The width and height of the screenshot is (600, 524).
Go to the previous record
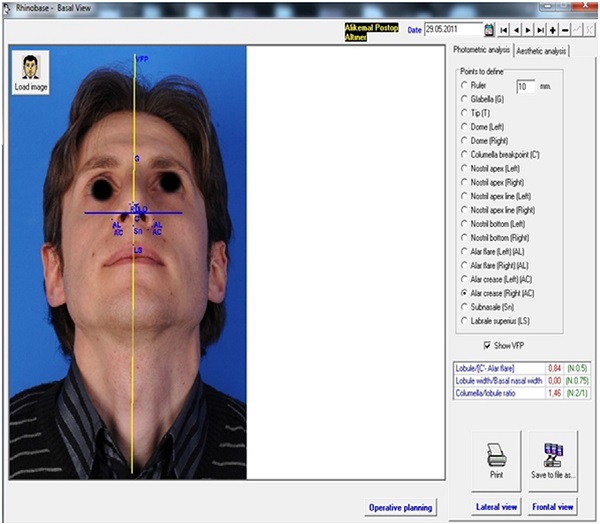tap(516, 31)
